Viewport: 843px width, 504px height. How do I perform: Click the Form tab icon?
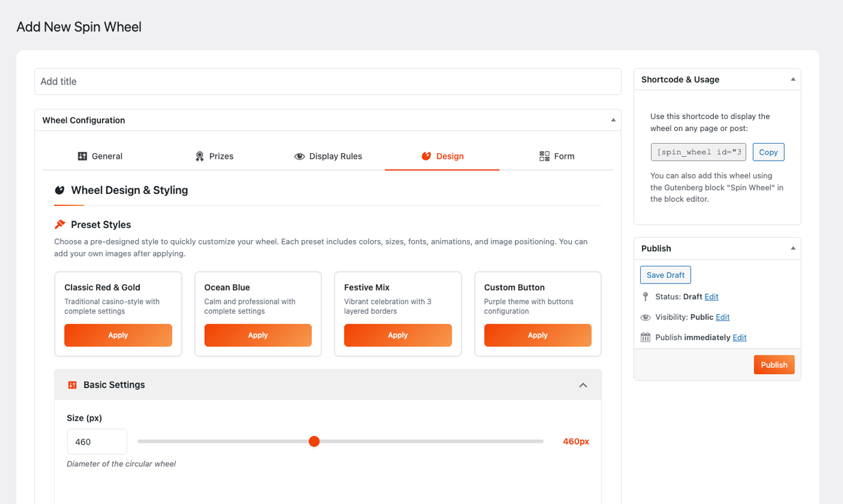pyautogui.click(x=543, y=156)
